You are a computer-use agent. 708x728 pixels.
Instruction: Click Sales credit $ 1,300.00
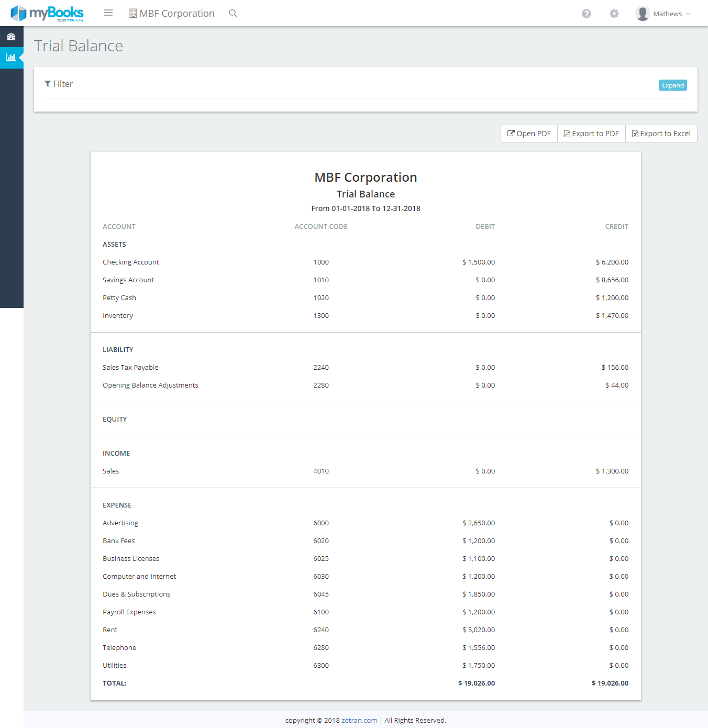click(612, 471)
